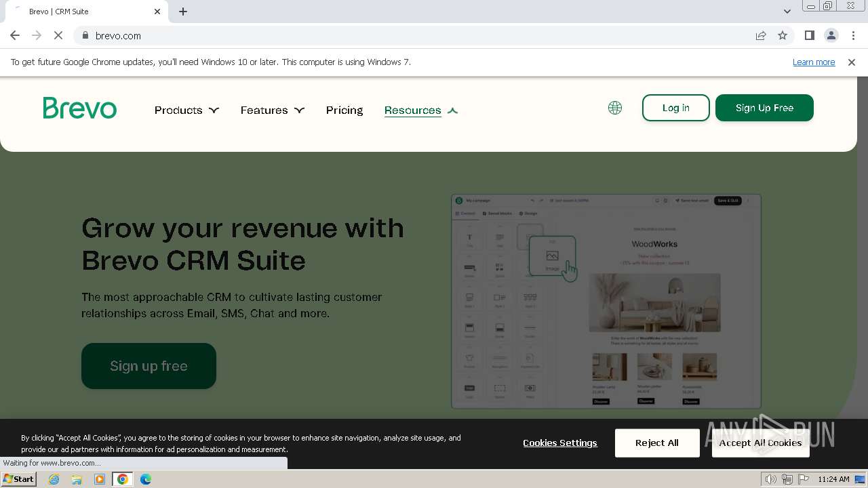Screen dimensions: 868x488
Task: Open Chrome profile avatar
Action: (x=831, y=35)
